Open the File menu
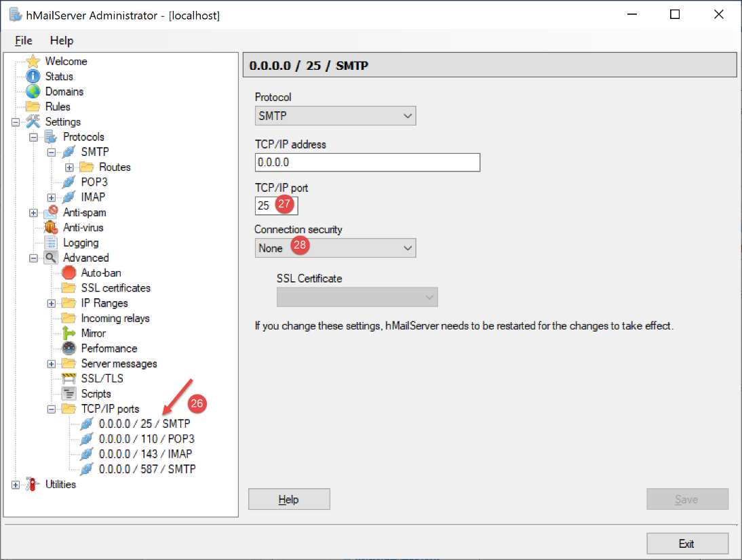This screenshot has width=742, height=560. 24,41
